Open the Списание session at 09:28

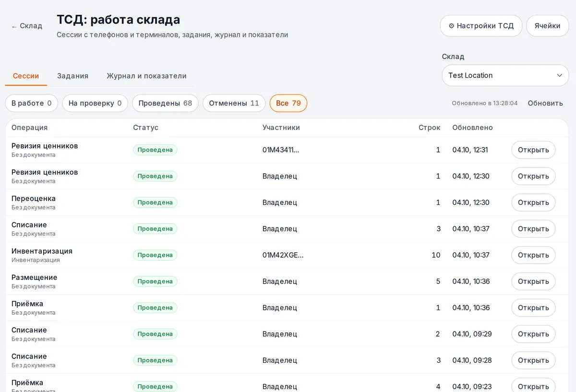click(533, 360)
